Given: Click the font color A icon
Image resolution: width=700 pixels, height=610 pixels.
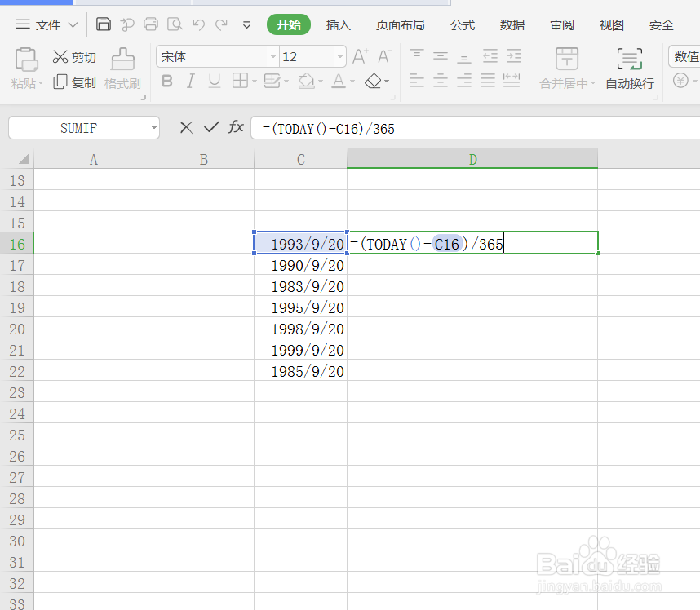Looking at the screenshot, I should 339,81.
